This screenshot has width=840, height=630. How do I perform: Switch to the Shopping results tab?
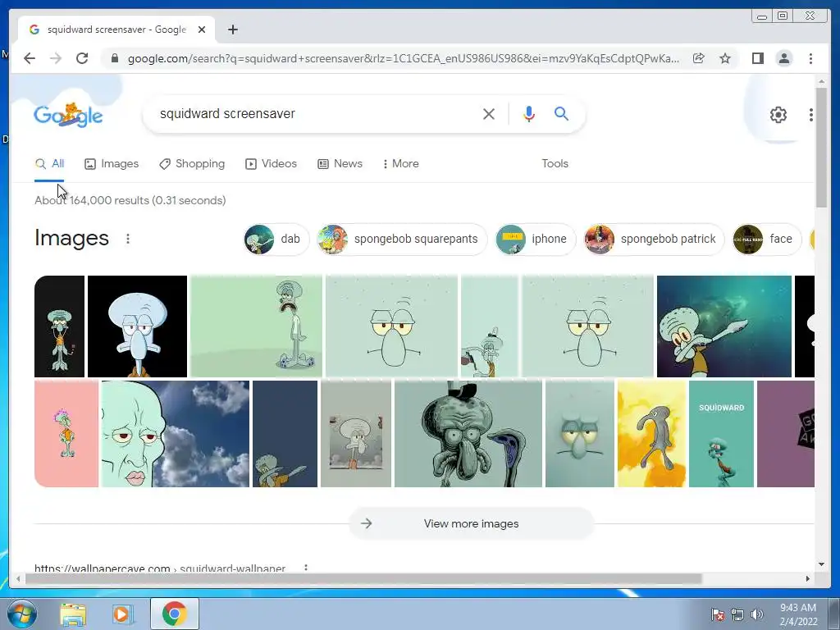(x=192, y=164)
